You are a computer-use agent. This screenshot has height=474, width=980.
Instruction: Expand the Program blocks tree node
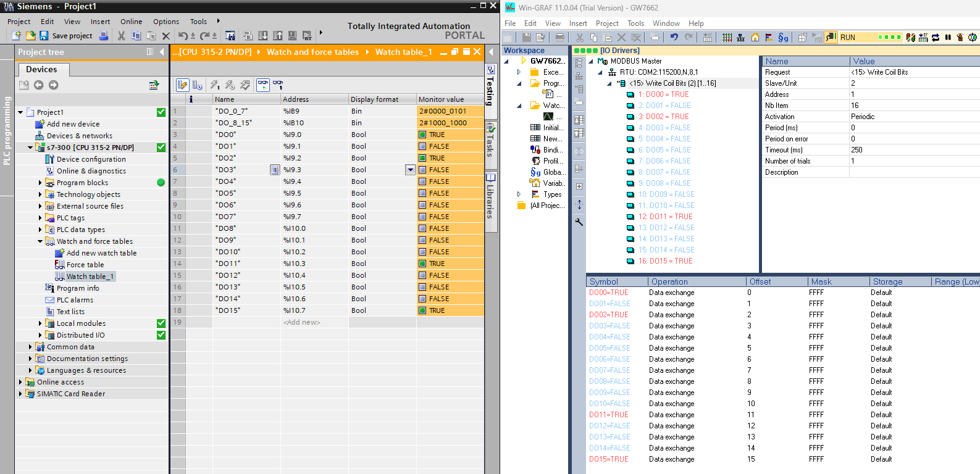pyautogui.click(x=40, y=183)
